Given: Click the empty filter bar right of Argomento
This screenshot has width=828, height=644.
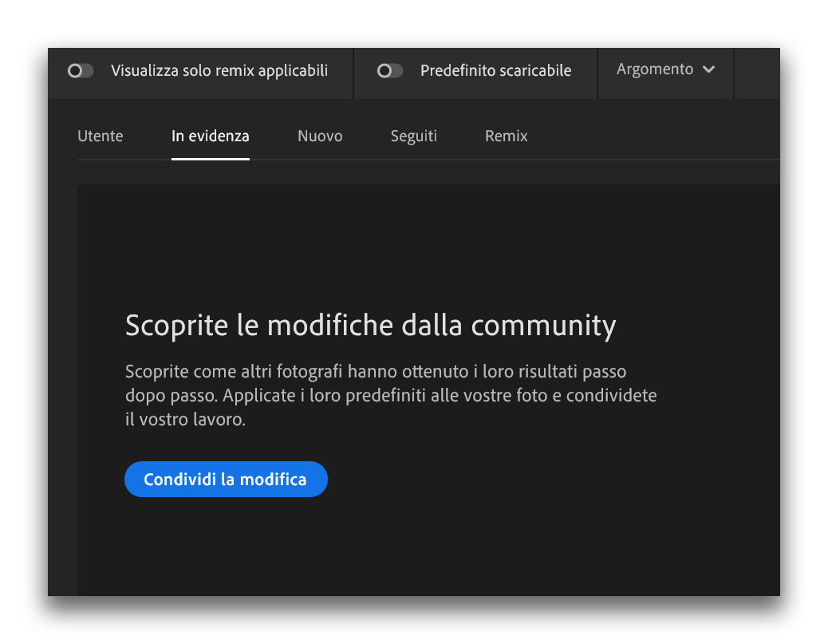Looking at the screenshot, I should [756, 72].
